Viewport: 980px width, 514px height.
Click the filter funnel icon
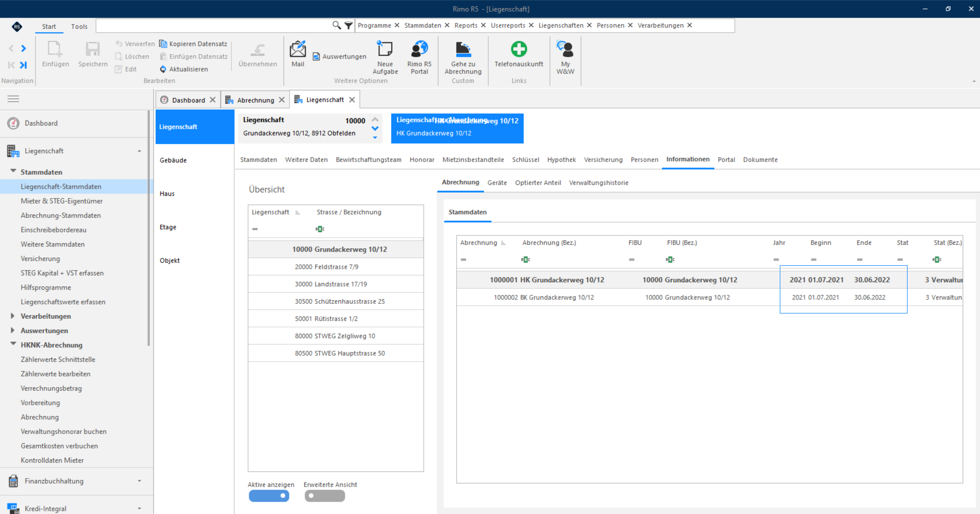(348, 25)
